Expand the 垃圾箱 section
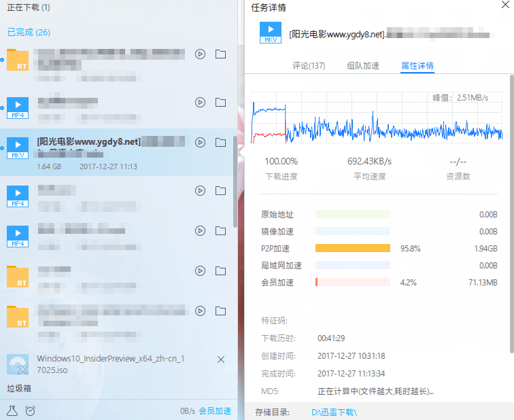 click(x=20, y=389)
